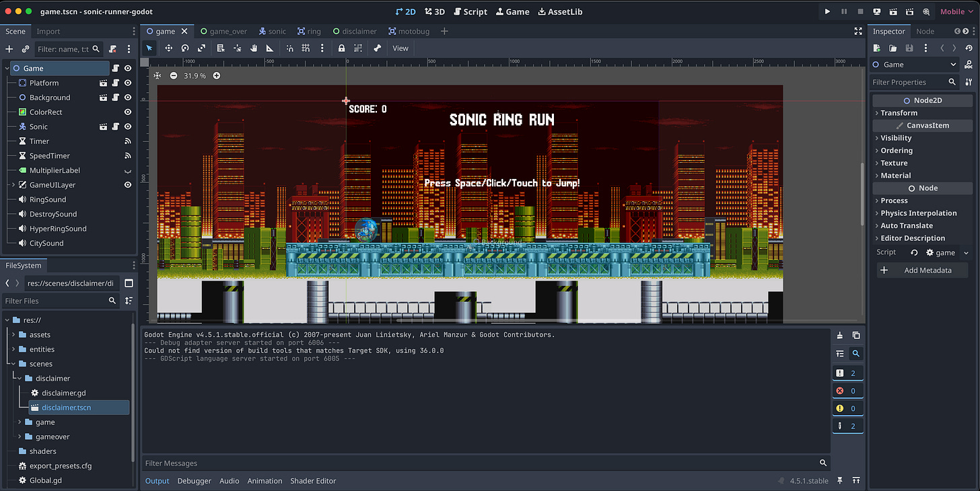Select the Scale mode tool

[201, 48]
